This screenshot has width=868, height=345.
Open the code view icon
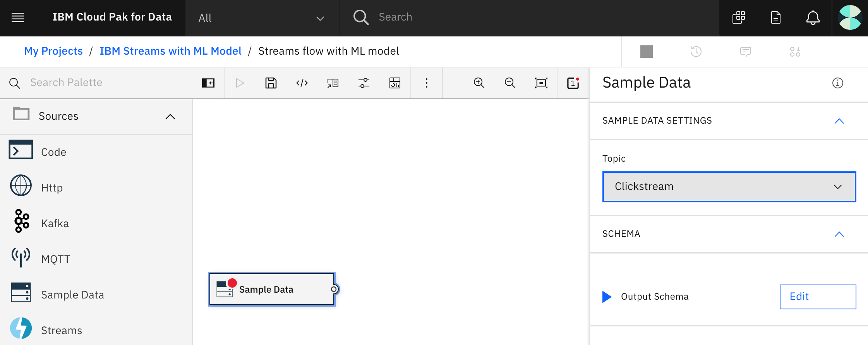[302, 83]
